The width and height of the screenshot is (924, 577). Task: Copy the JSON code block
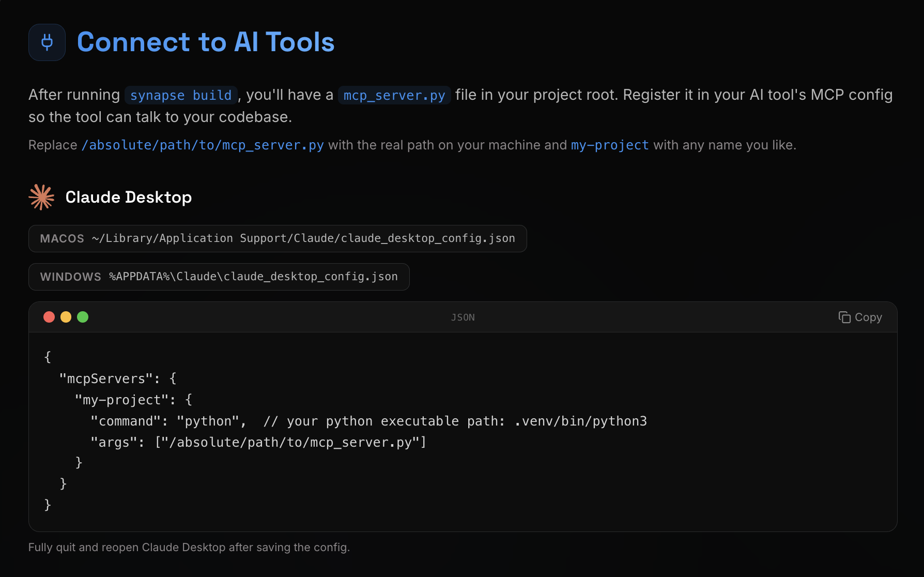click(860, 317)
